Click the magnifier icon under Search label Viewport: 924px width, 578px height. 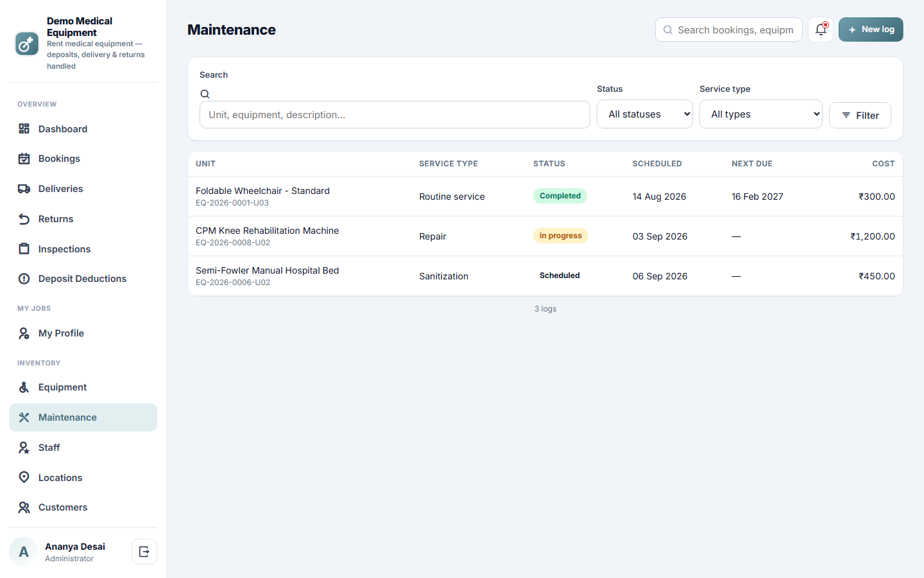point(205,94)
